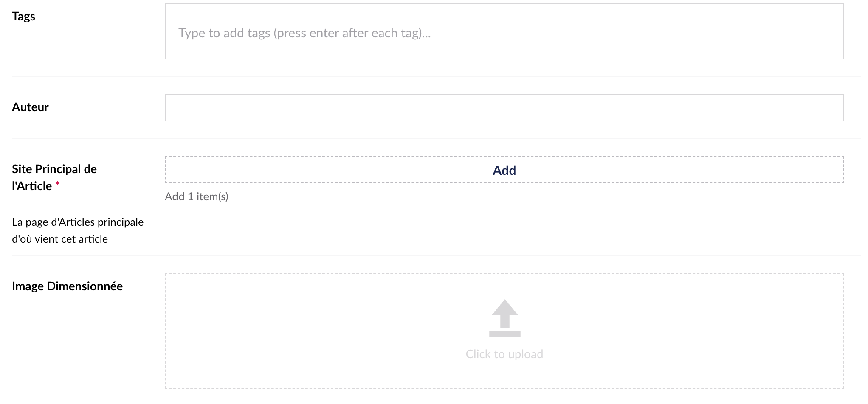Focus the Tags input box
This screenshot has width=868, height=404.
tap(504, 31)
